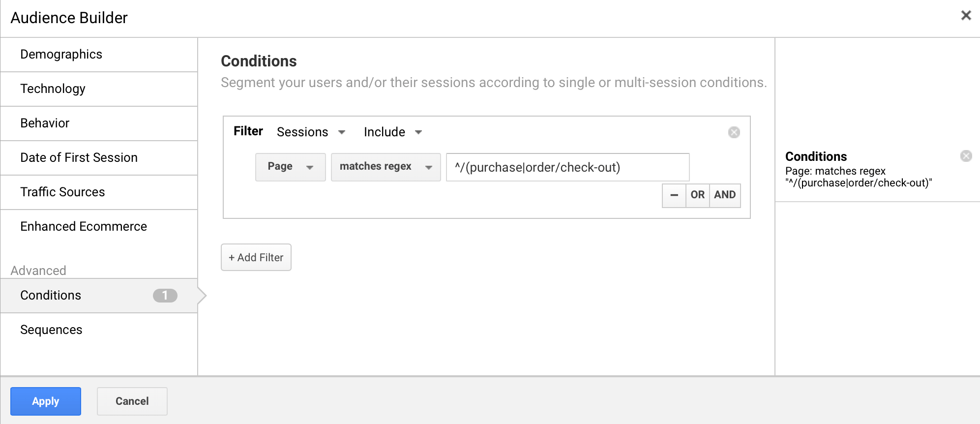Open the Sessions scope dropdown

[311, 132]
